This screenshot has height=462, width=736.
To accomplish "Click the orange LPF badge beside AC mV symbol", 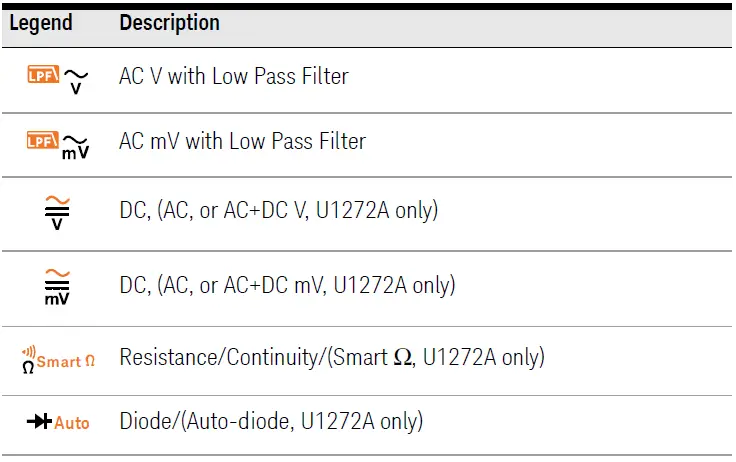I will (x=43, y=141).
